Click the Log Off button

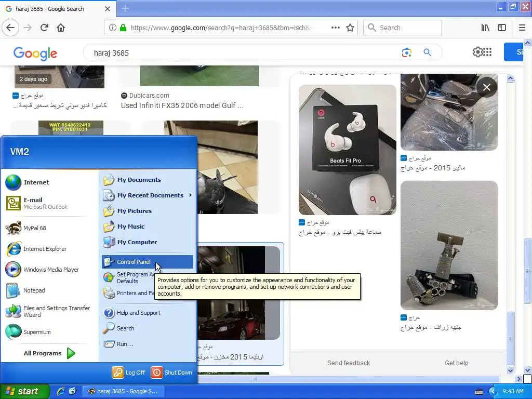click(129, 373)
